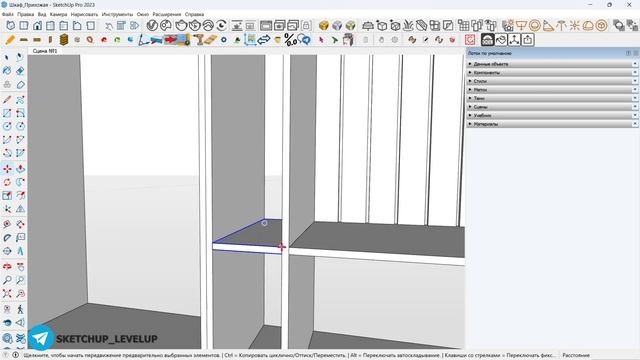This screenshot has height=360, width=640.
Task: Select the Follow Me tool
Action: coord(20,182)
